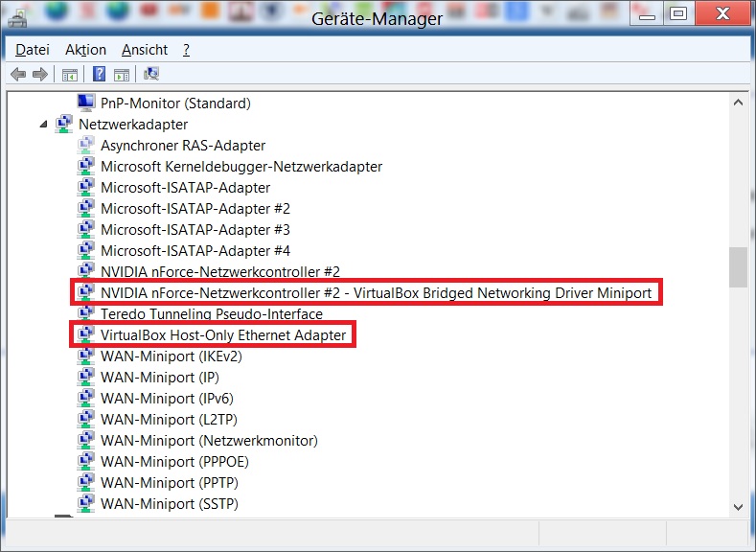Open the Ansicht menu

tap(145, 50)
